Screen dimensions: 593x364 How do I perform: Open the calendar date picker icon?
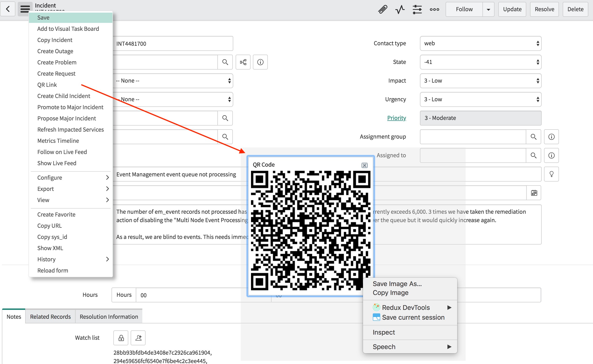tap(534, 192)
